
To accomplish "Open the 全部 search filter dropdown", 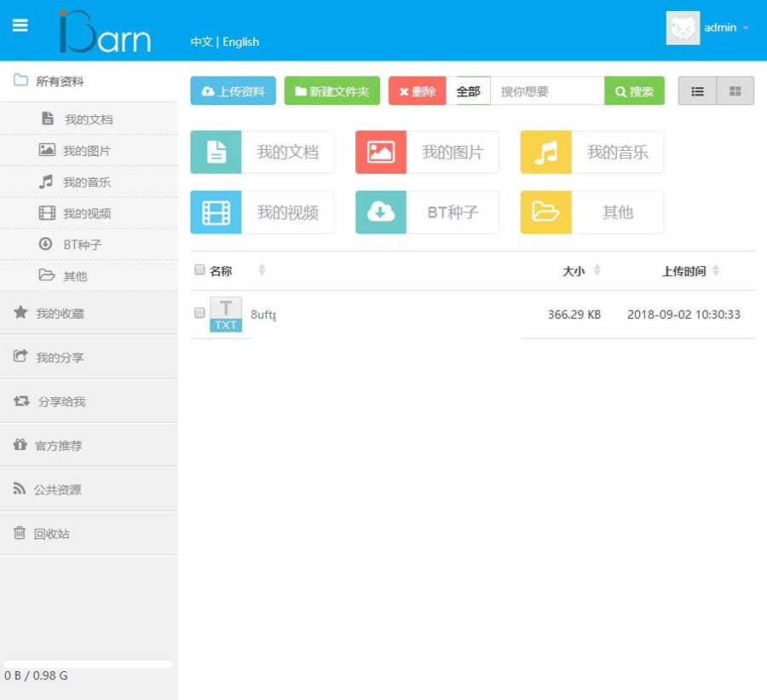I will (468, 91).
